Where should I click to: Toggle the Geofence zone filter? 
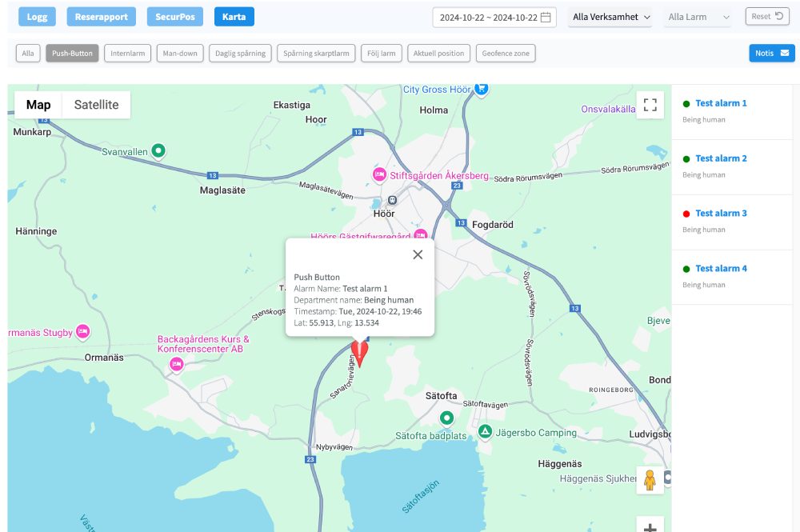pyautogui.click(x=506, y=54)
